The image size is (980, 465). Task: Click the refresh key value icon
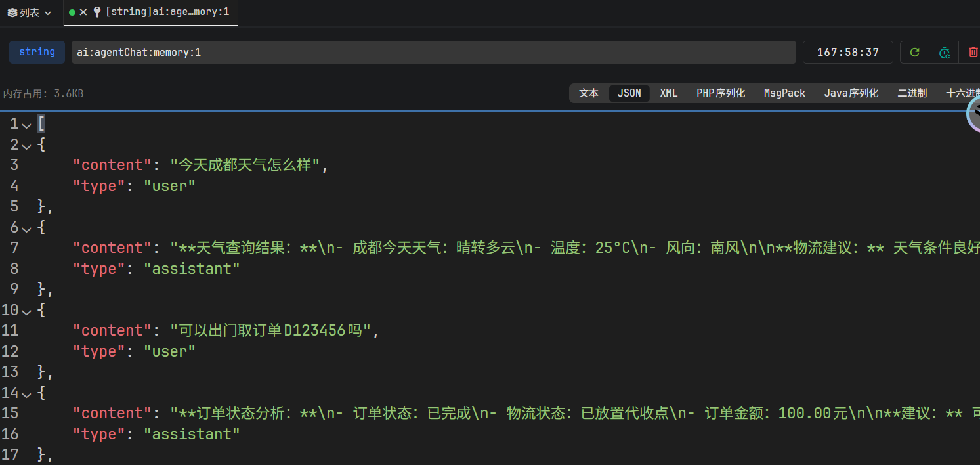(914, 52)
